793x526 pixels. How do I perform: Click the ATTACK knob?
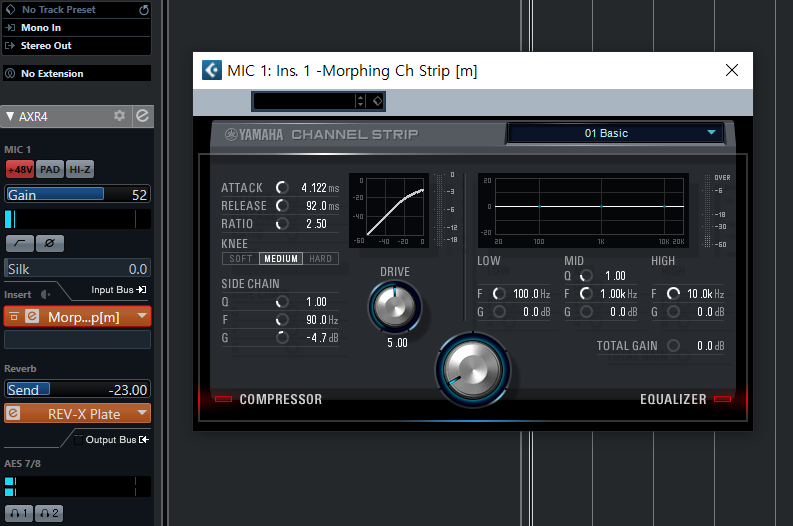[282, 188]
